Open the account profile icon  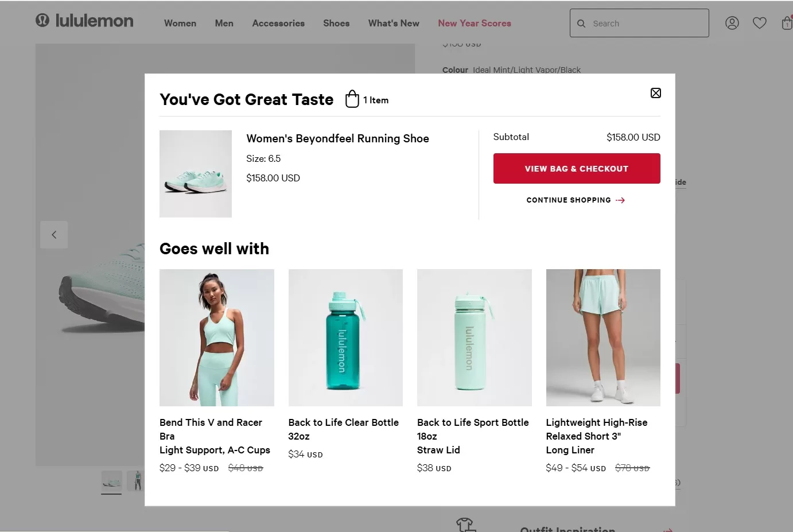(x=732, y=23)
